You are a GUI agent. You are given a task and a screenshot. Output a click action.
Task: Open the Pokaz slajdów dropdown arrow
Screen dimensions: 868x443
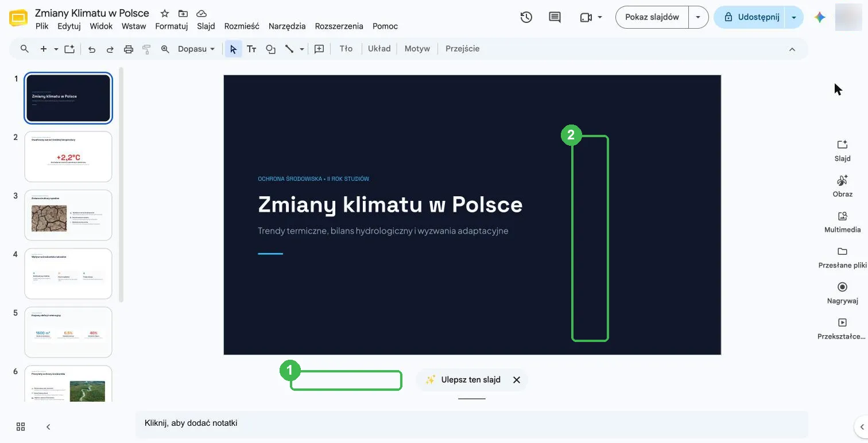[698, 17]
